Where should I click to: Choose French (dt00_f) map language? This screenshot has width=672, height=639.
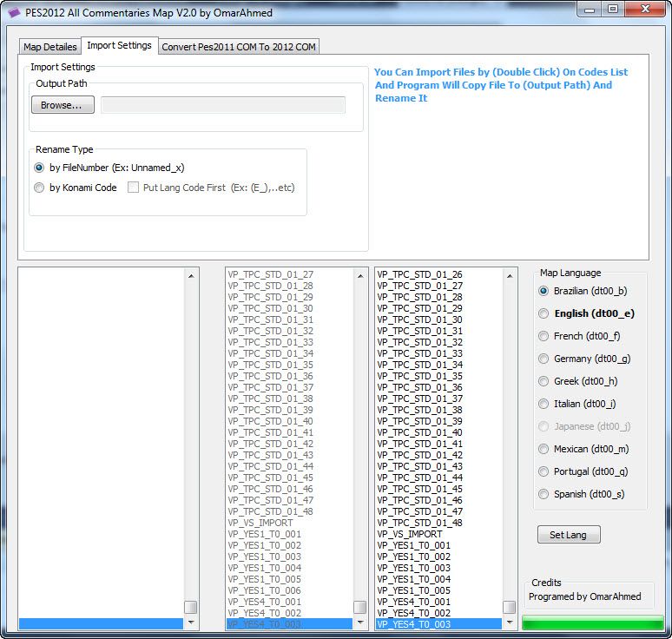(544, 336)
